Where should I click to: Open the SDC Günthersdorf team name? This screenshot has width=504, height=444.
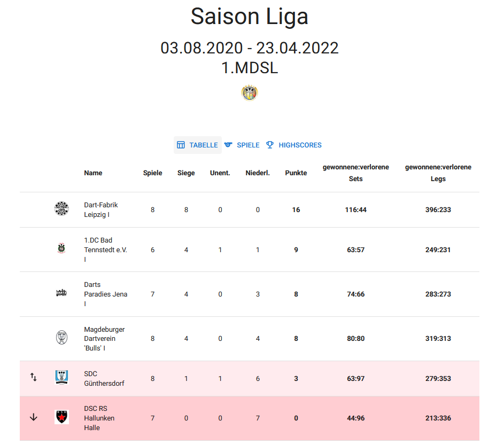click(x=104, y=378)
